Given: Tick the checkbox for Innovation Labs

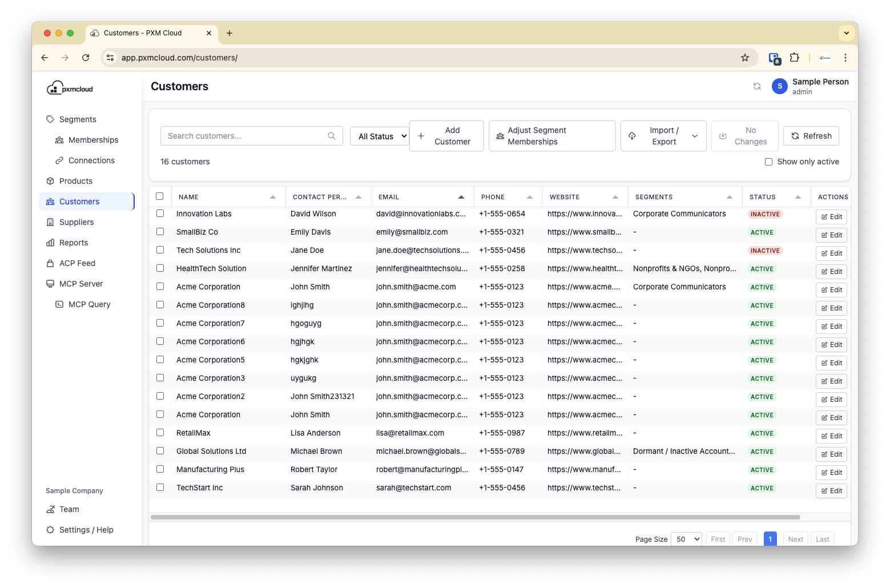Looking at the screenshot, I should pos(160,214).
